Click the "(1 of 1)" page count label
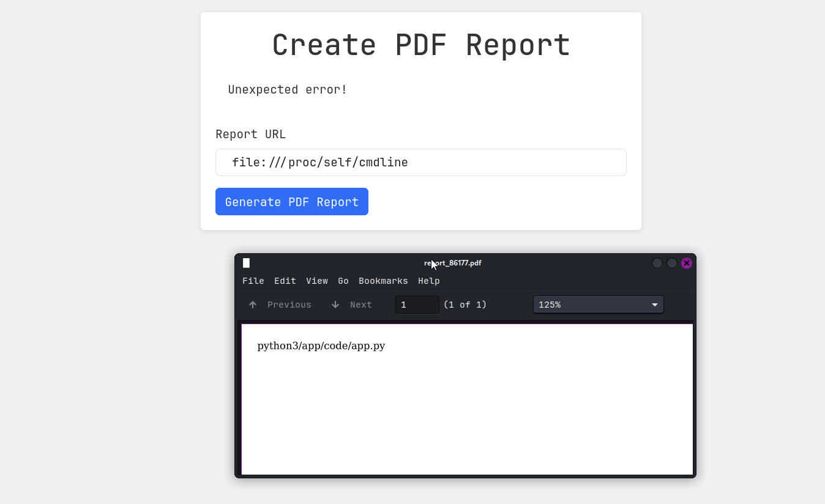This screenshot has width=825, height=504. click(465, 305)
